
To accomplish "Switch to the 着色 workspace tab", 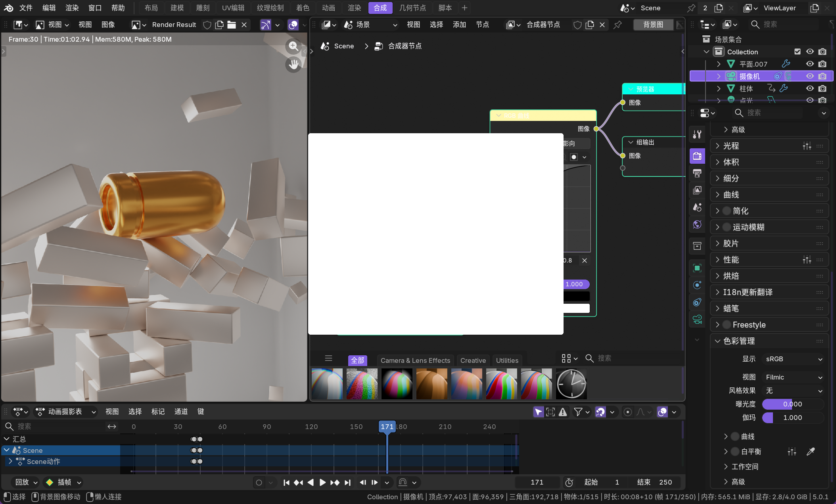I will click(x=303, y=8).
